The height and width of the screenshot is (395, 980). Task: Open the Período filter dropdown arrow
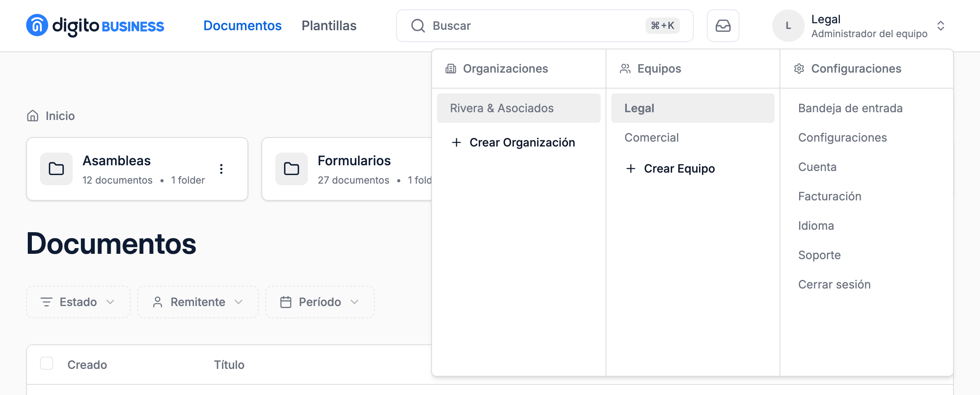(x=354, y=302)
